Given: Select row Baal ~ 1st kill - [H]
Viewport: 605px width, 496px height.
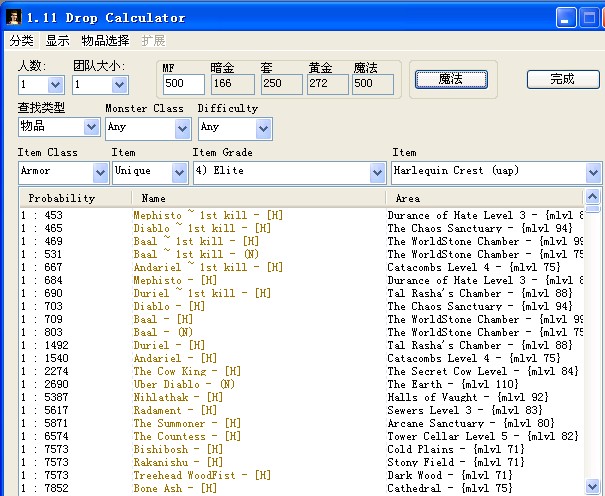Looking at the screenshot, I should click(301, 241).
